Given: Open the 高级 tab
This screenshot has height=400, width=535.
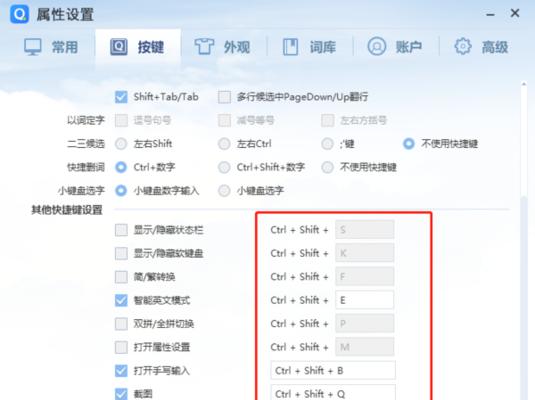Looking at the screenshot, I should pos(482,47).
